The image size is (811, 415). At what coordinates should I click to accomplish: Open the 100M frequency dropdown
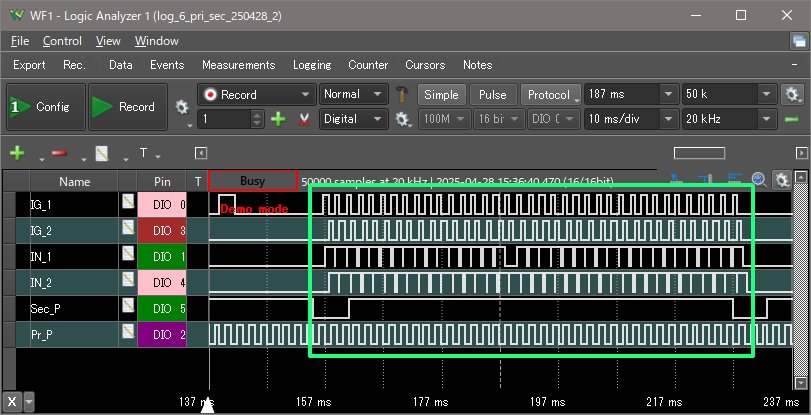(x=444, y=120)
